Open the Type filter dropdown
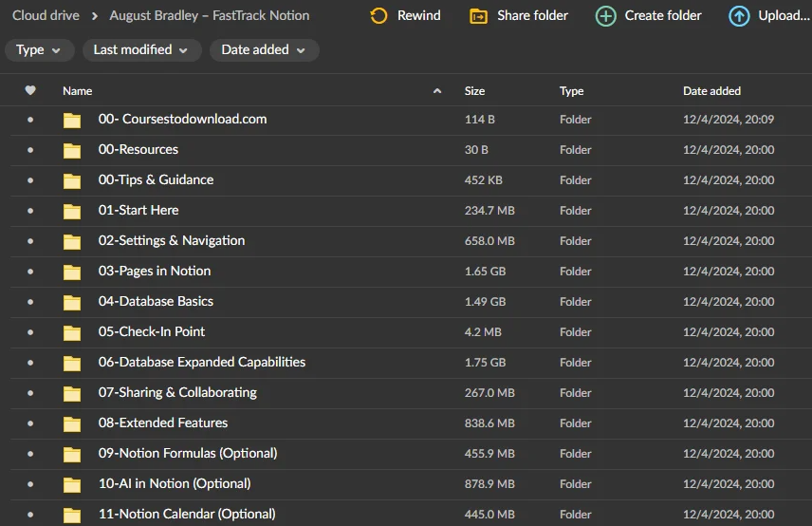 tap(39, 50)
